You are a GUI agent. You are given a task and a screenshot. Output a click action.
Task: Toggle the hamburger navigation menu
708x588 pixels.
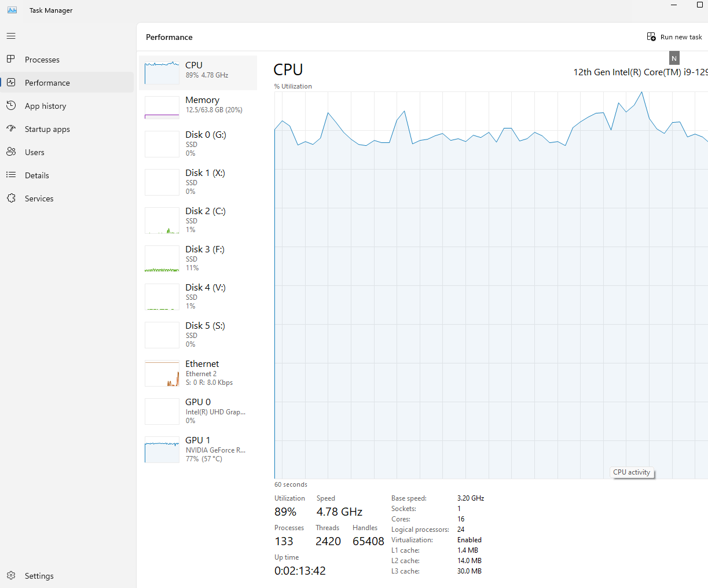click(11, 36)
